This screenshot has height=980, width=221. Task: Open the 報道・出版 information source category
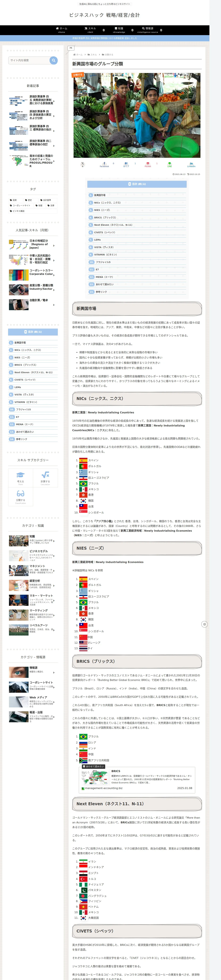click(32, 717)
